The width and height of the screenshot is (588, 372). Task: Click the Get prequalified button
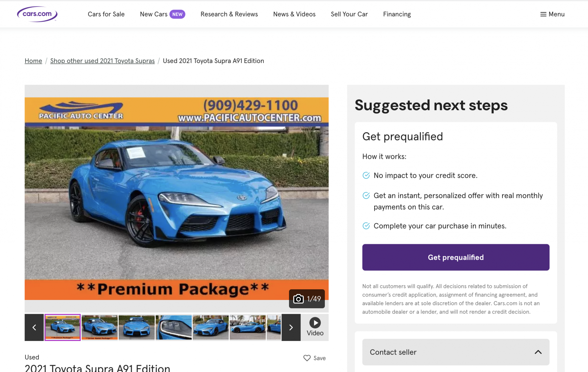(456, 257)
